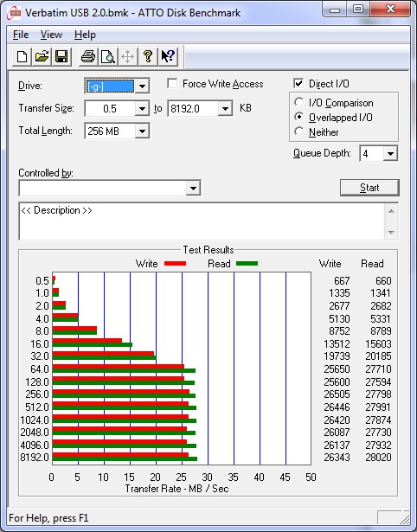Click inside the Description text box

click(x=202, y=221)
